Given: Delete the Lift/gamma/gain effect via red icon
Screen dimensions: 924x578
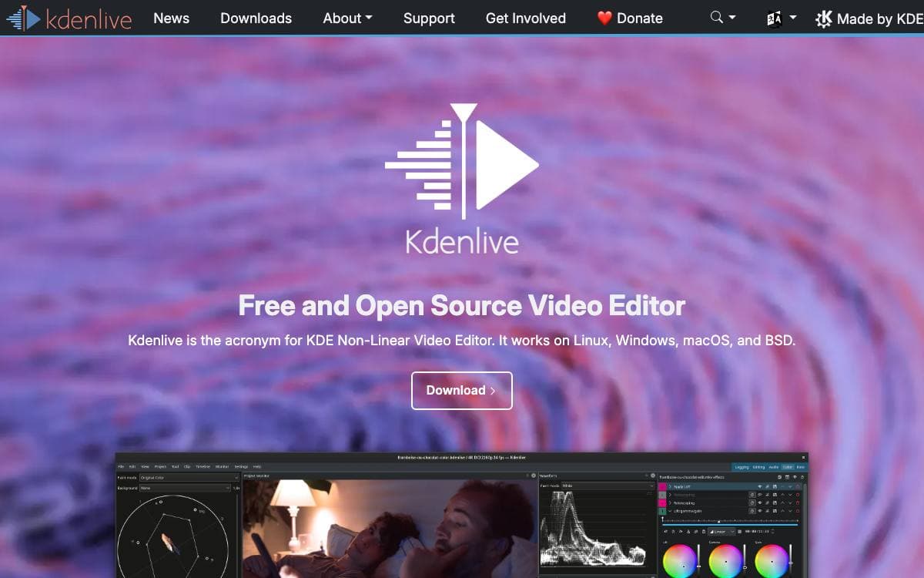Looking at the screenshot, I should click(x=798, y=511).
